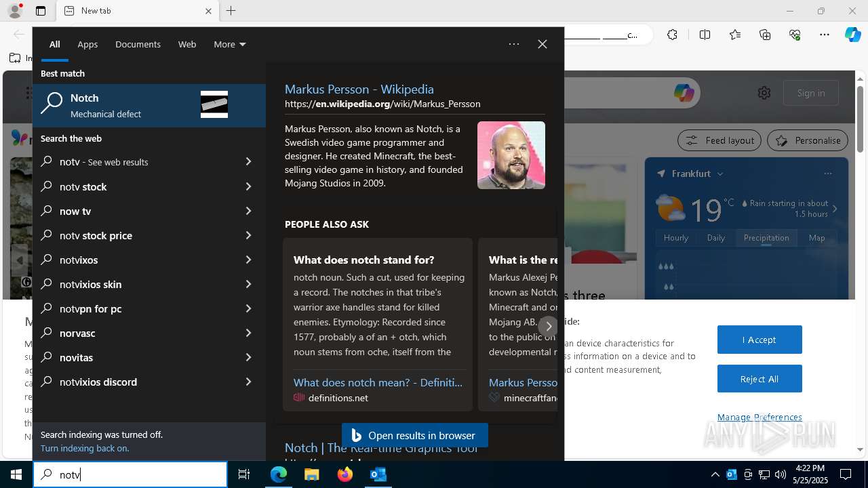Open the notification center icon
This screenshot has height=488, width=868.
pyautogui.click(x=846, y=474)
